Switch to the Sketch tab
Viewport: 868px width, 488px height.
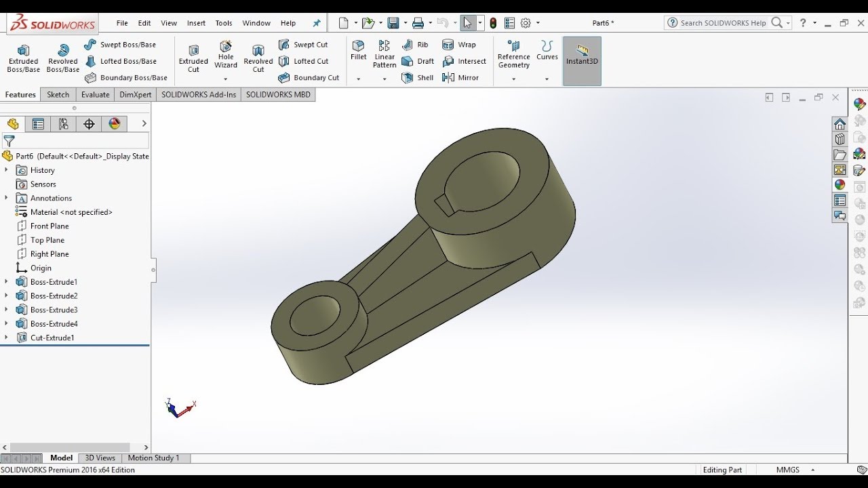(x=58, y=95)
